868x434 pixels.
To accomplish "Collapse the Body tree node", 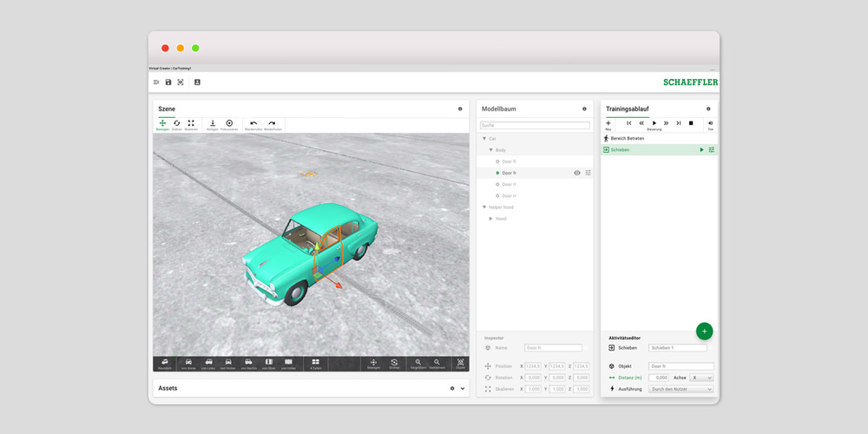I will point(490,150).
